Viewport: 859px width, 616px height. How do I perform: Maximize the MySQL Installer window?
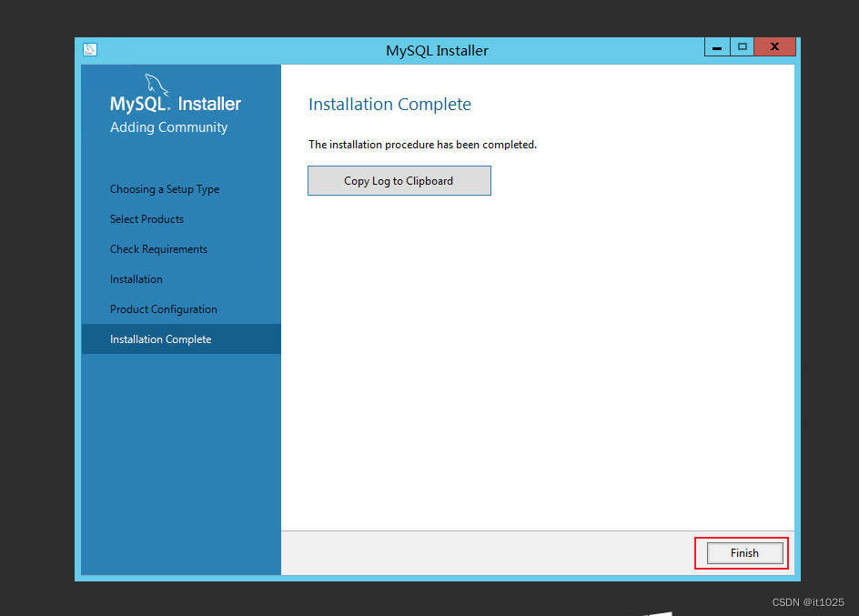point(742,47)
